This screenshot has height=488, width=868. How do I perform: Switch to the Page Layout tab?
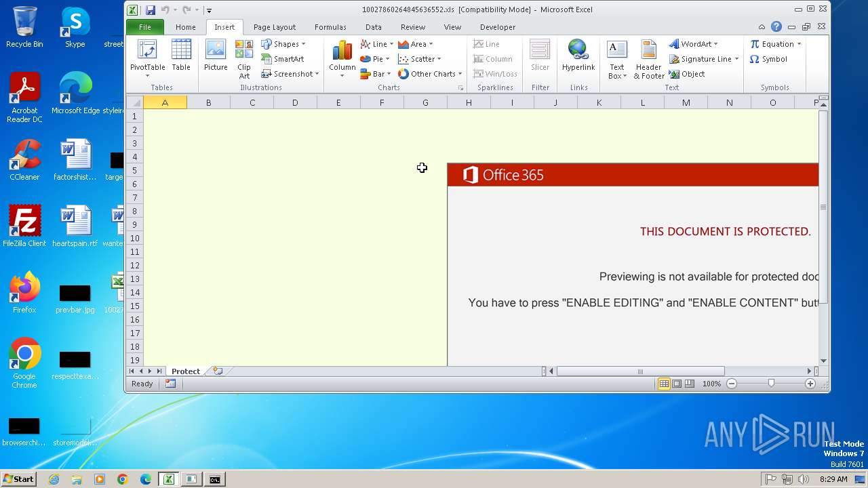[275, 27]
